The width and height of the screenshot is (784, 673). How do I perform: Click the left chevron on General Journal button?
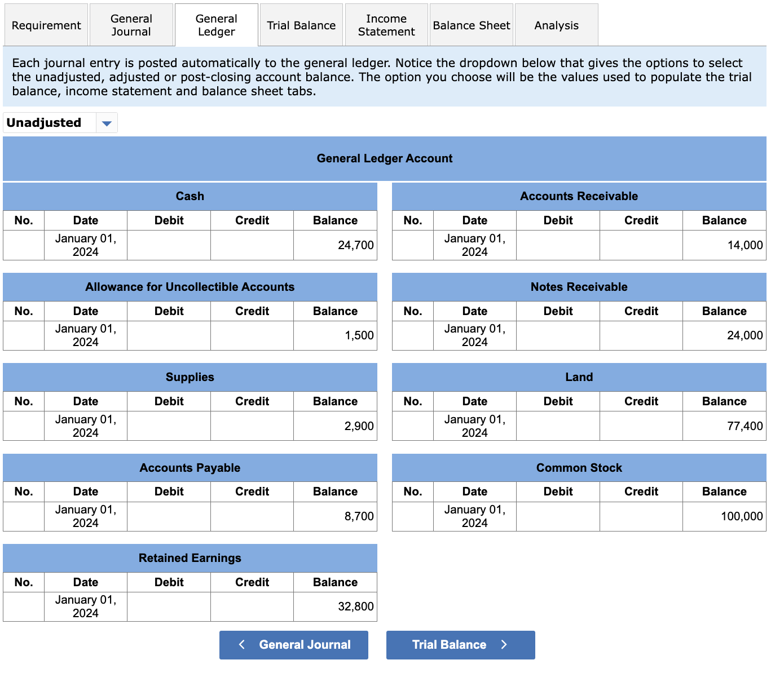242,644
